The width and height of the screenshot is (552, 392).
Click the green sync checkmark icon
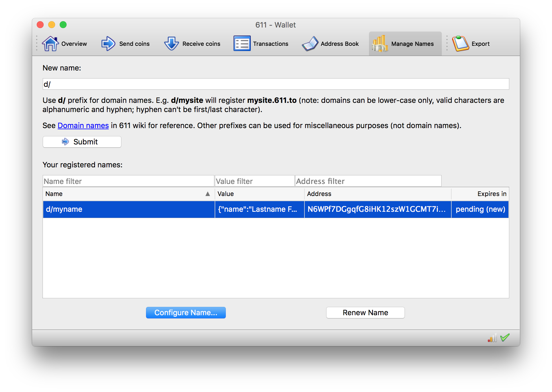pos(505,338)
